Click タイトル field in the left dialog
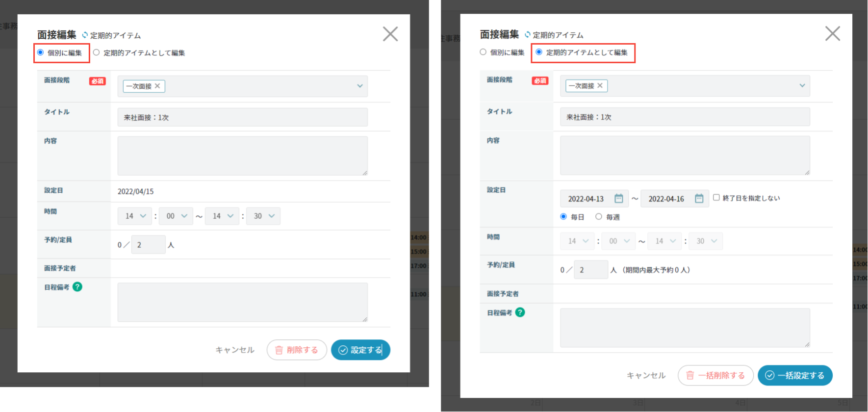The image size is (868, 412). coord(242,117)
